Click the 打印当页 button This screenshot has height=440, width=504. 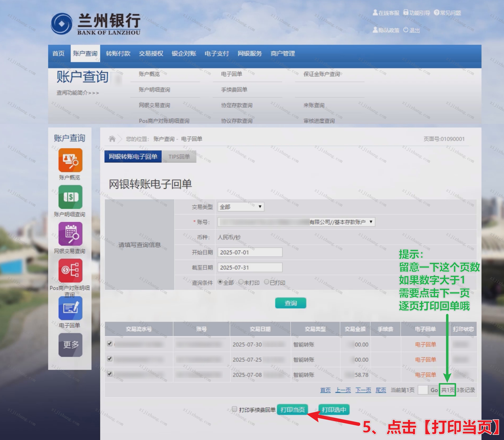(x=292, y=410)
